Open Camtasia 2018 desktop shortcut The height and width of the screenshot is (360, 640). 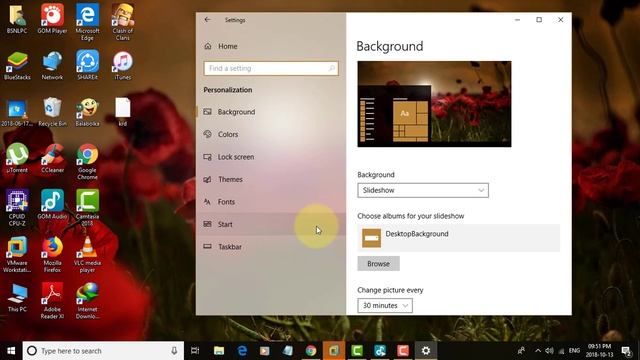(x=87, y=208)
